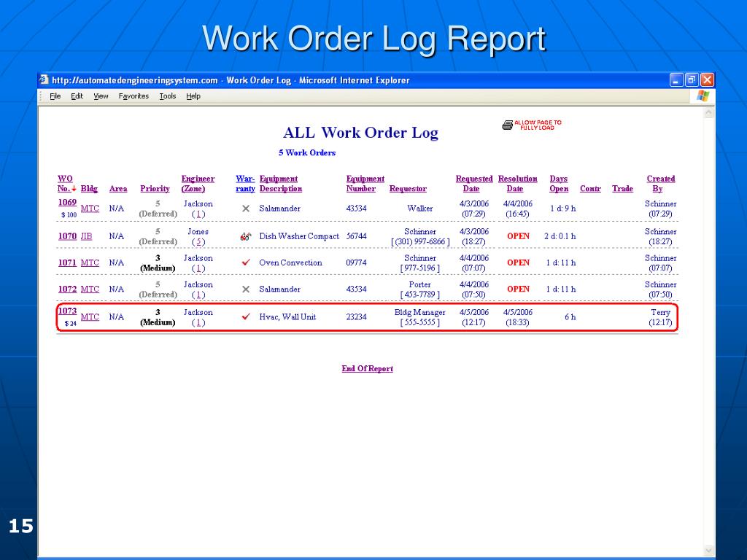
Task: Sort by Engineer (Zone) column header
Action: point(198,184)
